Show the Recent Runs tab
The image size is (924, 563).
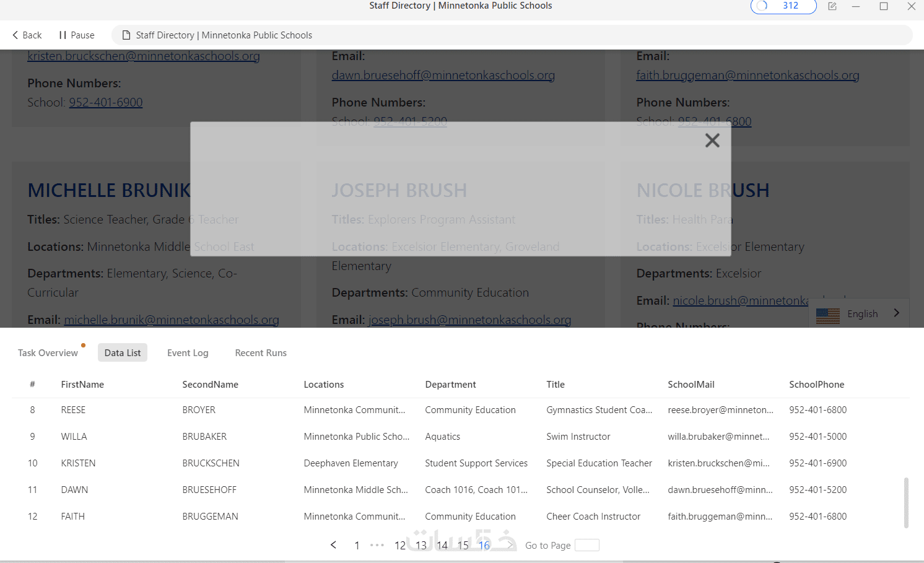point(261,353)
